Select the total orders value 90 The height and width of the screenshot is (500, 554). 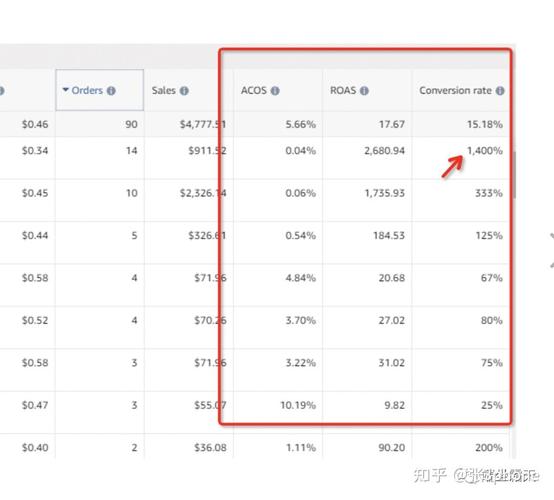coord(131,124)
